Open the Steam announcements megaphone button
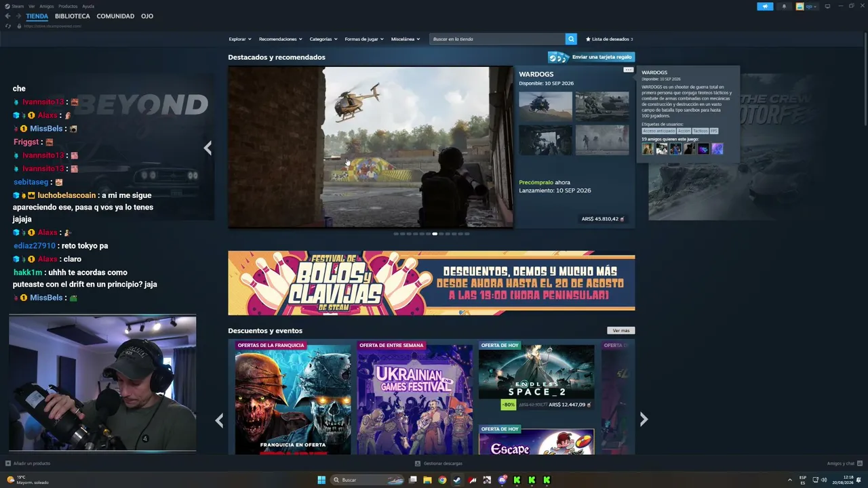Screen dimensions: 868x488 pyautogui.click(x=764, y=6)
